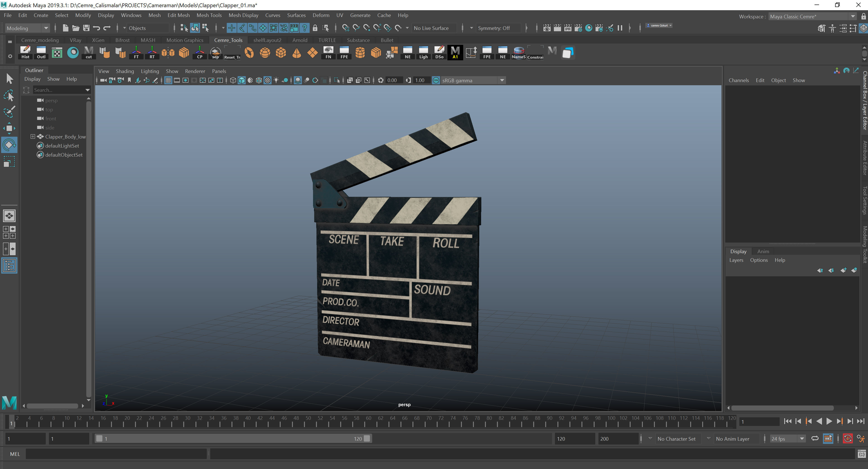
Task: Save the scene with the floppy icon
Action: coord(86,28)
